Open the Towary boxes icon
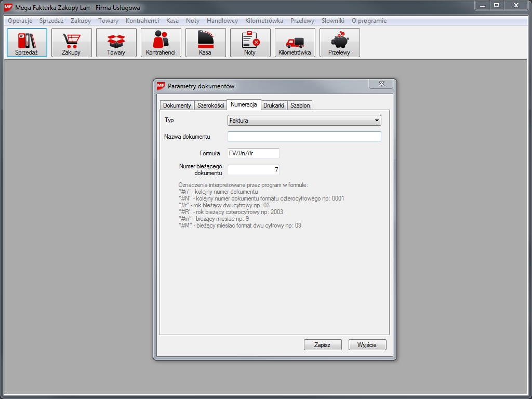 116,43
